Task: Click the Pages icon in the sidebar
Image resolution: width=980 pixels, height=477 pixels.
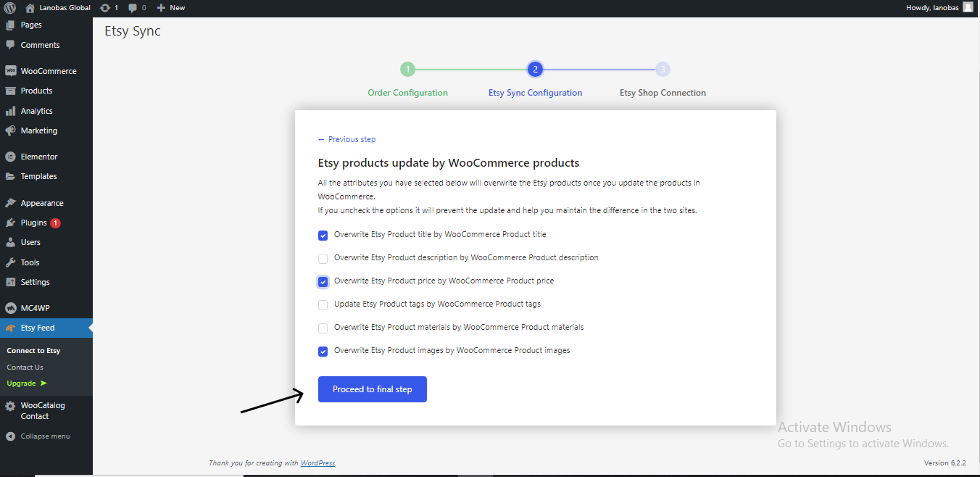Action: coord(10,25)
